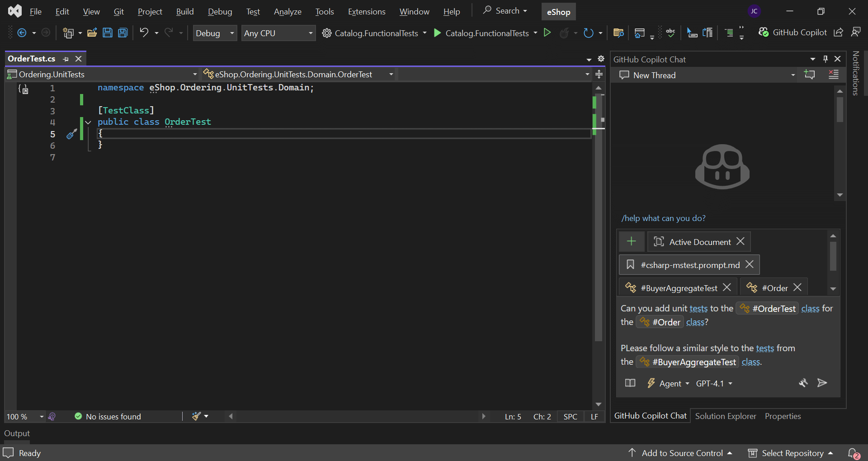Open the GPT-4.1 model dropdown
This screenshot has width=868, height=461.
[x=714, y=383]
